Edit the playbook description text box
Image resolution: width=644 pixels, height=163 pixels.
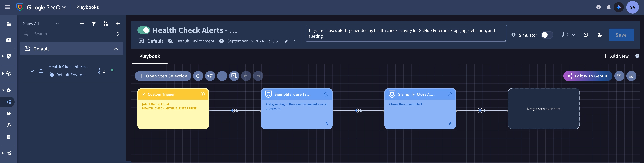point(406,33)
